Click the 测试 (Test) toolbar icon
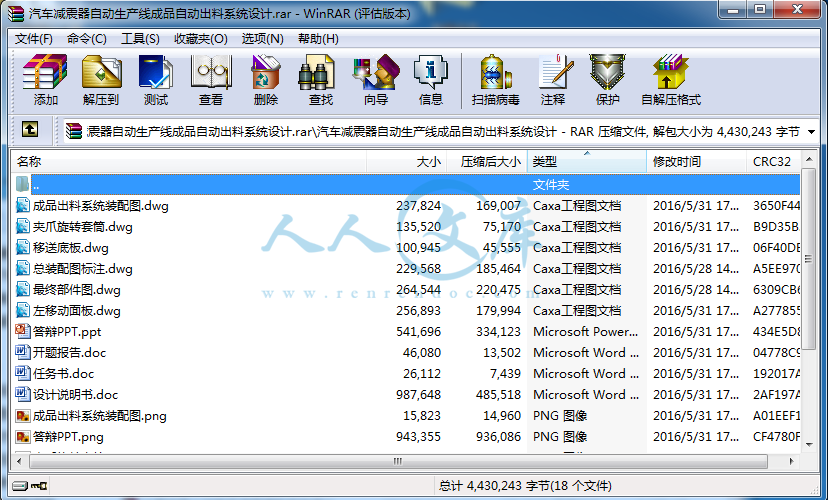Viewport: 828px width, 500px height. [x=155, y=71]
